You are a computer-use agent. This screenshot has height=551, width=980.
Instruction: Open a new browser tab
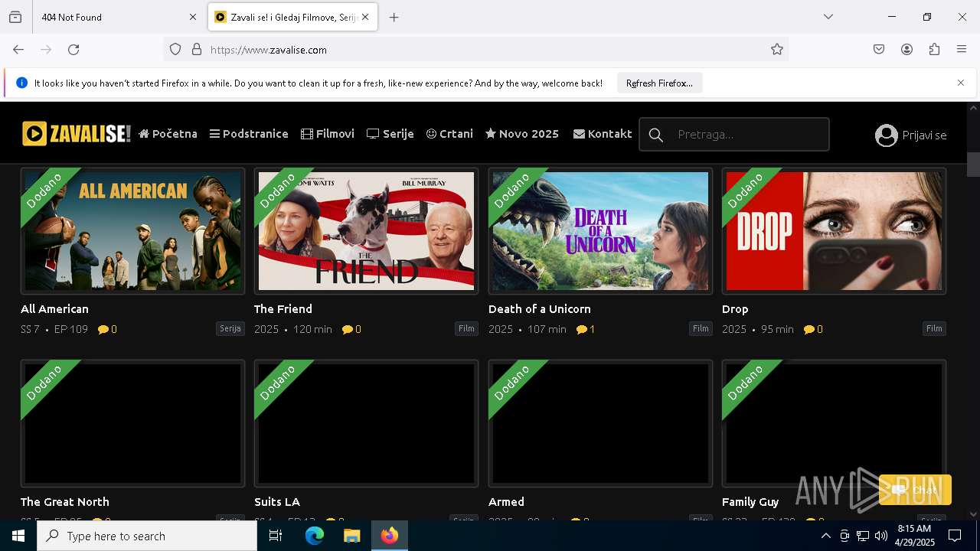click(x=394, y=17)
